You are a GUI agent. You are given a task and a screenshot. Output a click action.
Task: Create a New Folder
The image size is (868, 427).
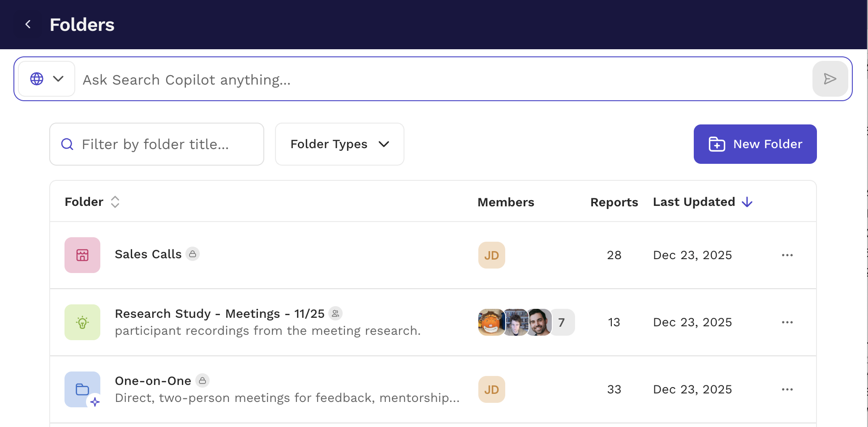coord(755,144)
